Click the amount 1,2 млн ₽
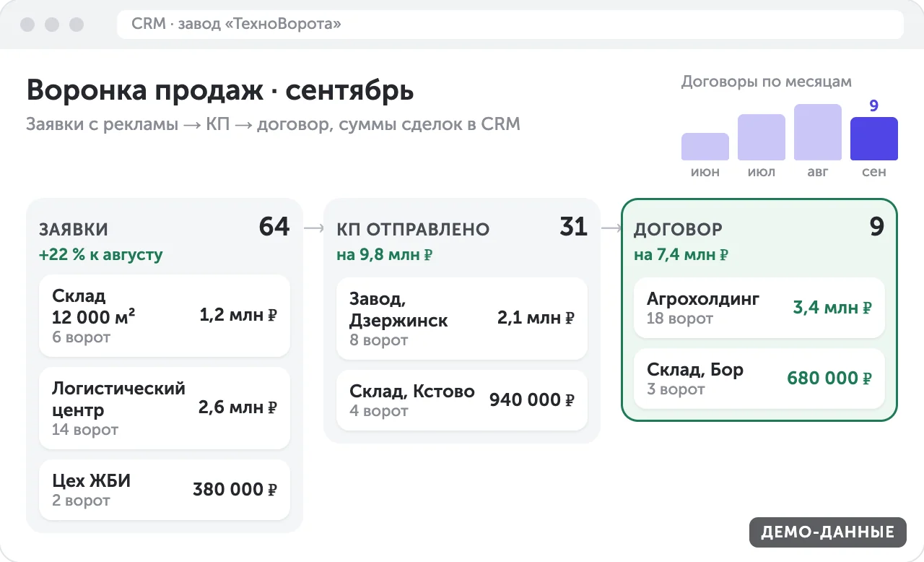Image resolution: width=924 pixels, height=562 pixels. [238, 315]
